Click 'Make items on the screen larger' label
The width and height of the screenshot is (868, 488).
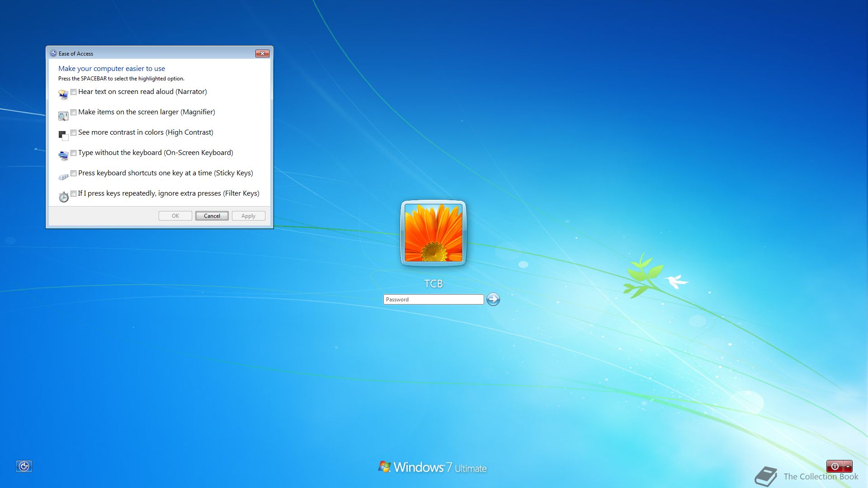[128, 112]
